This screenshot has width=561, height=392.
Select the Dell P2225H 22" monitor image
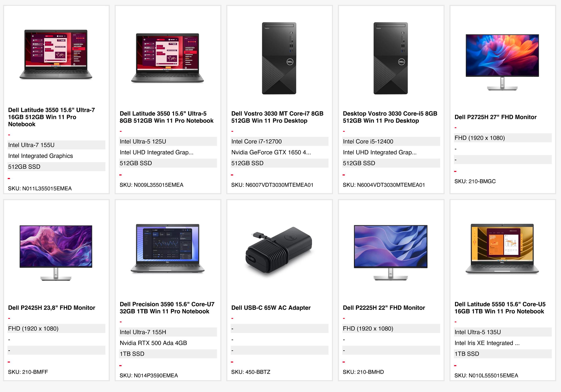tap(391, 253)
